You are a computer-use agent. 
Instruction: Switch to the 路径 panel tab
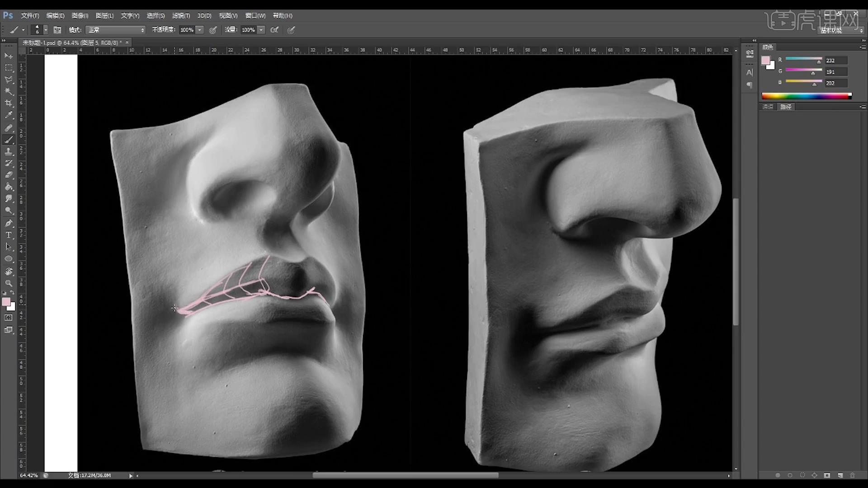[x=786, y=107]
